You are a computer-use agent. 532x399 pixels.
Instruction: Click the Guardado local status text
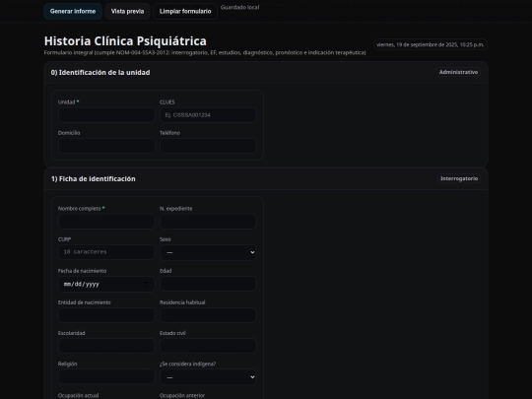(x=239, y=7)
